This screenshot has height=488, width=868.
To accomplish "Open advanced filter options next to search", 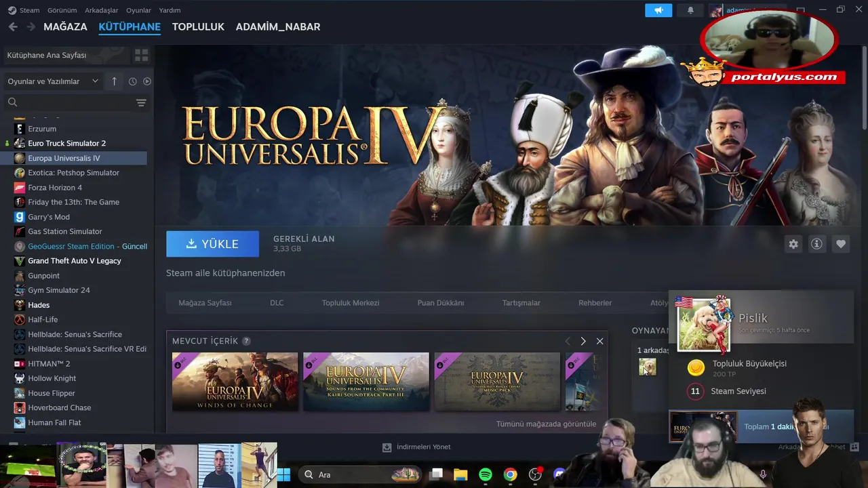I will coord(141,102).
